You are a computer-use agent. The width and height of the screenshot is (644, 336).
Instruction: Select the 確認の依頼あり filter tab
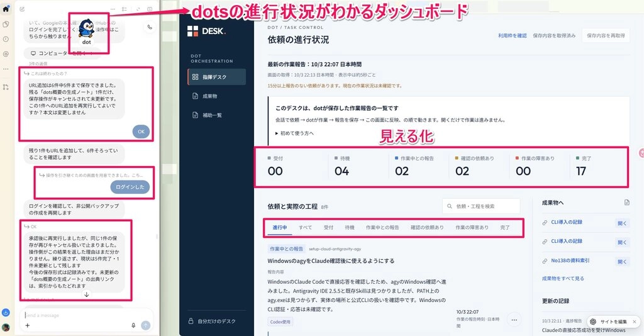point(427,227)
